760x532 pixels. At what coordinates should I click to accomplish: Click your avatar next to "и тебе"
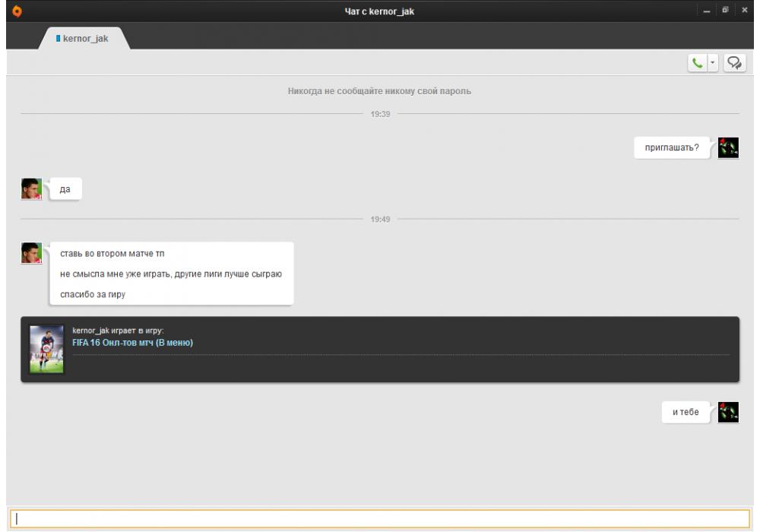(x=728, y=412)
